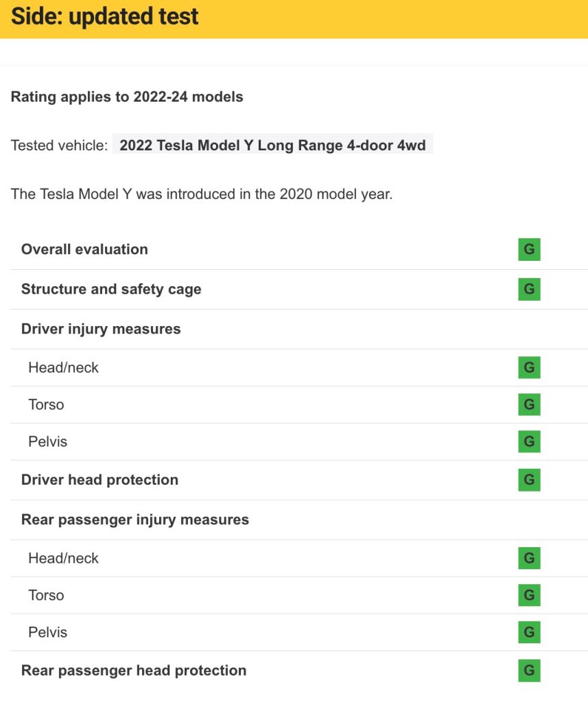Click the Driver head protection label

coord(99,480)
